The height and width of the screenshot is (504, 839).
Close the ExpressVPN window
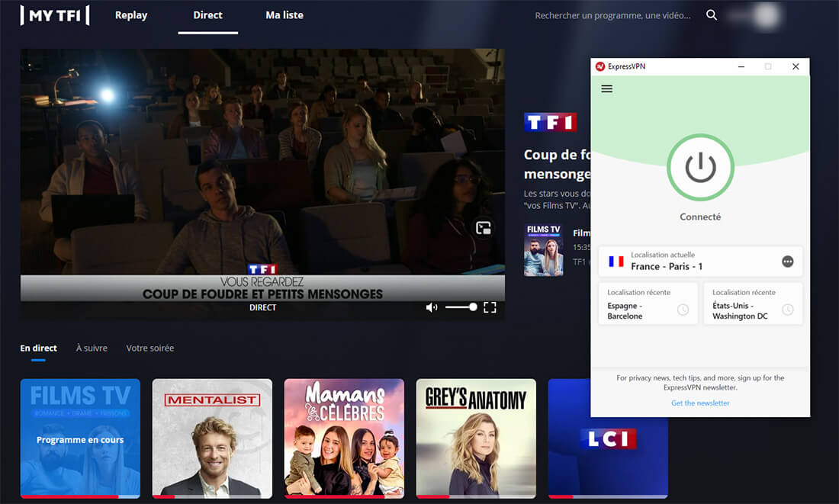pyautogui.click(x=796, y=66)
